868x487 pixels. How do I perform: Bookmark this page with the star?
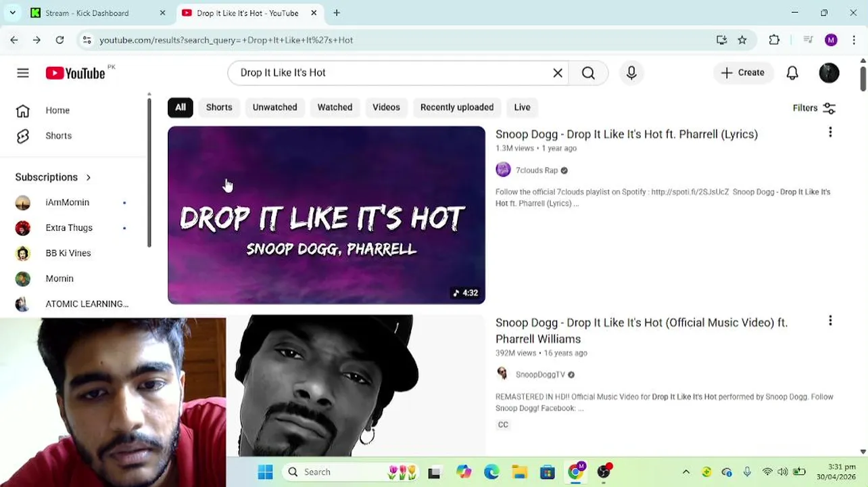742,40
